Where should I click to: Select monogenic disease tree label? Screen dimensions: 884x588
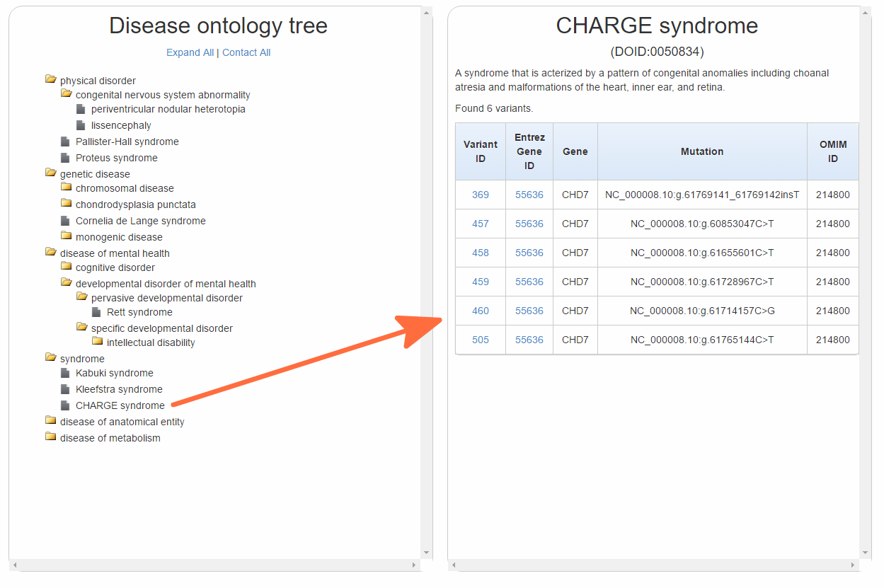[x=119, y=237]
